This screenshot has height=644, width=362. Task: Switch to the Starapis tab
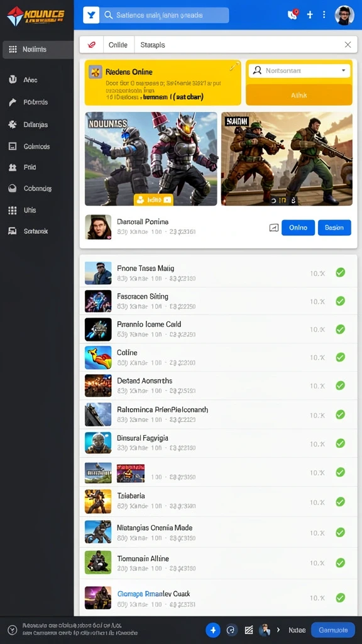point(153,45)
